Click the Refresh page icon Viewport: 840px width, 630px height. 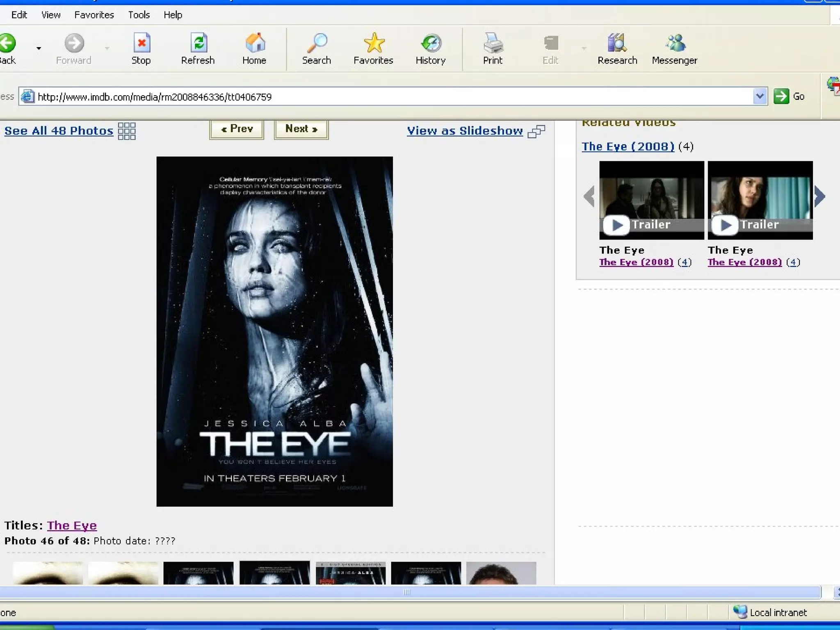click(x=198, y=43)
